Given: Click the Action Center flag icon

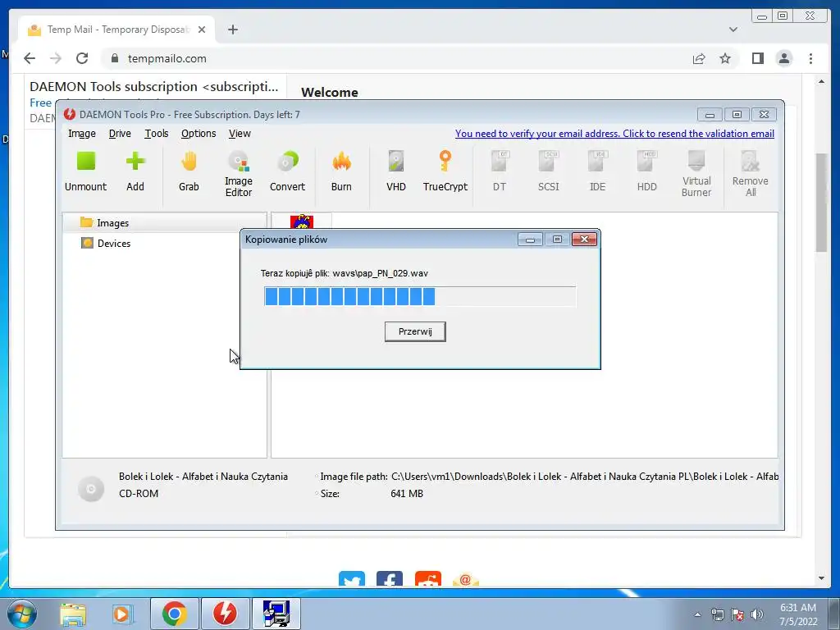Looking at the screenshot, I should (x=737, y=614).
